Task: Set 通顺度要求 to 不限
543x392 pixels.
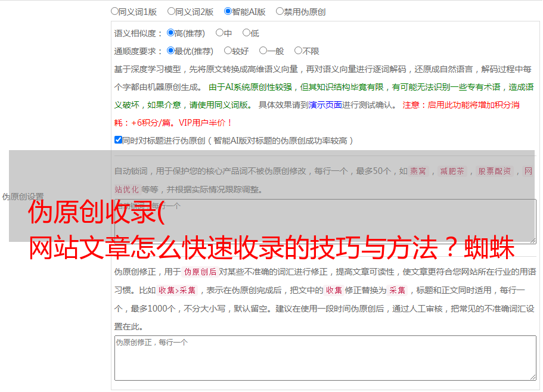Action: click(x=298, y=51)
